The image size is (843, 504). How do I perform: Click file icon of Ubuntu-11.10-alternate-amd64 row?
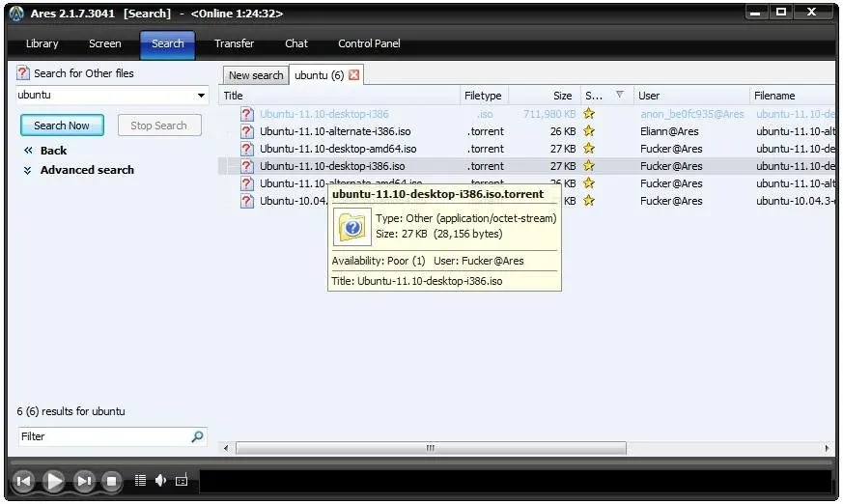[x=247, y=183]
